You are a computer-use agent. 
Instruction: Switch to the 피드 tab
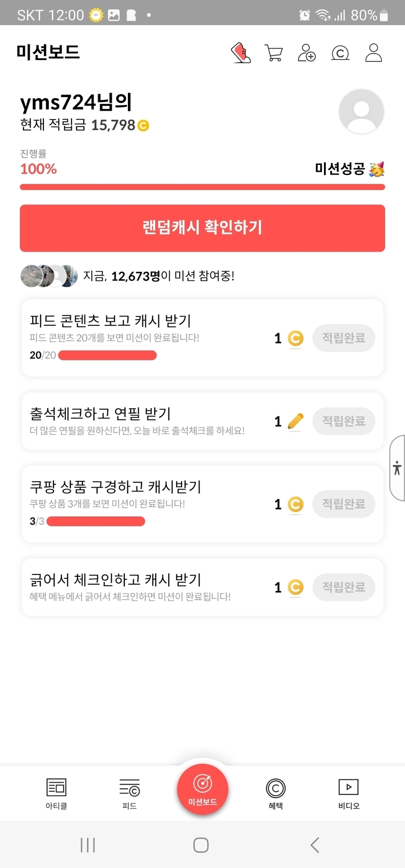[x=129, y=793]
